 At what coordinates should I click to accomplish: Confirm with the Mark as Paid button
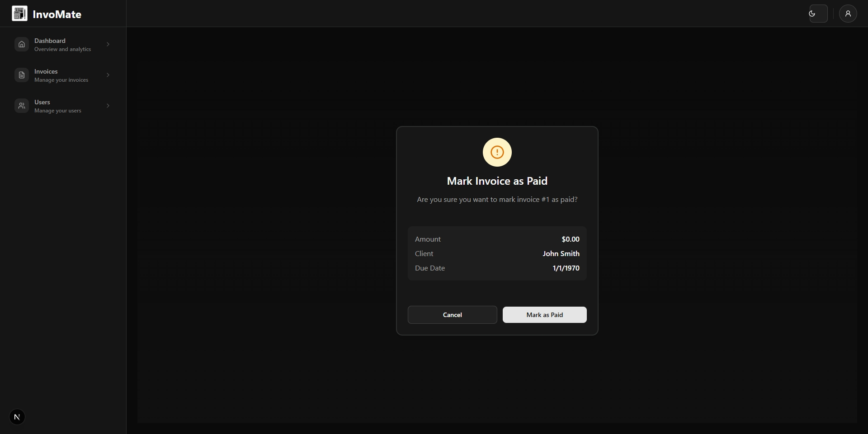coord(544,315)
